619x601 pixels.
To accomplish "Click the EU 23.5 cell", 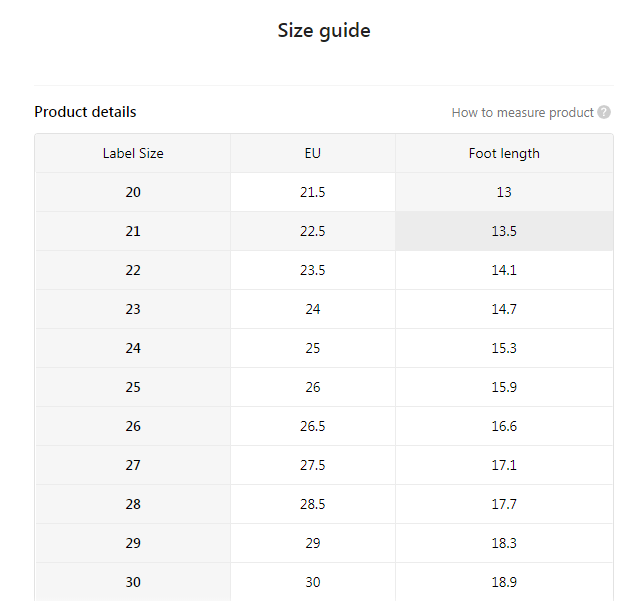I will (x=313, y=270).
